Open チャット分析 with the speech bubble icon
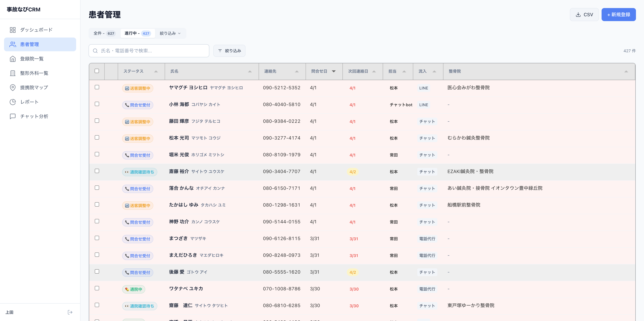 [13, 116]
